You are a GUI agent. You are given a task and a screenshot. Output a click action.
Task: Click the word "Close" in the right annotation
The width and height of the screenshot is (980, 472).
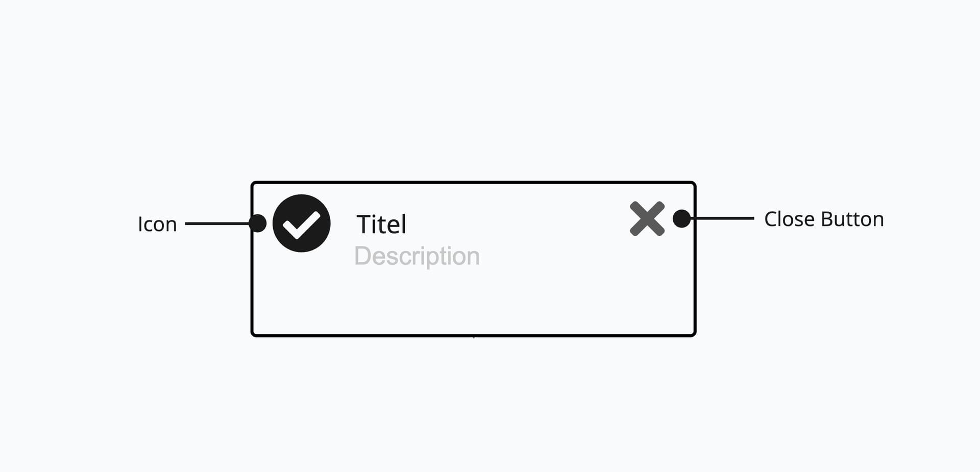[790, 219]
